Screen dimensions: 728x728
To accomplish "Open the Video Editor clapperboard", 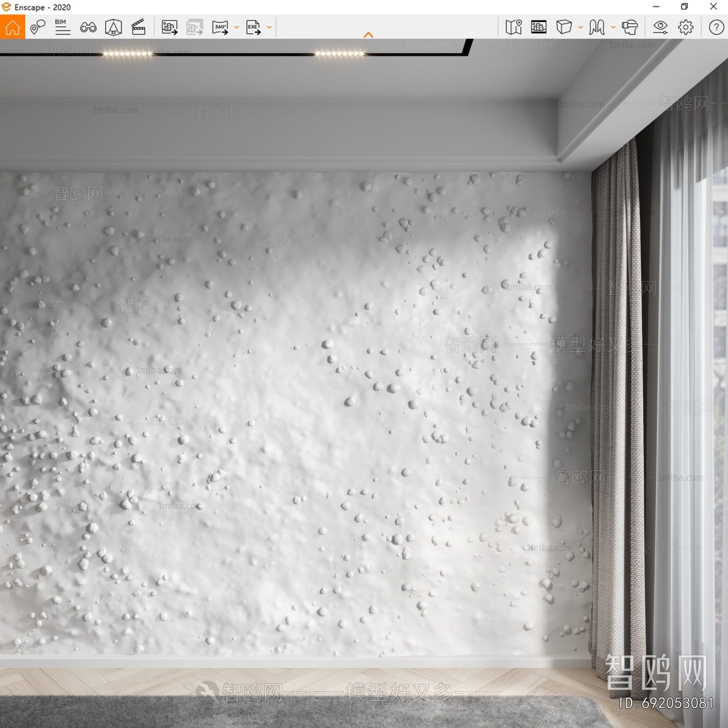I will coord(138,27).
